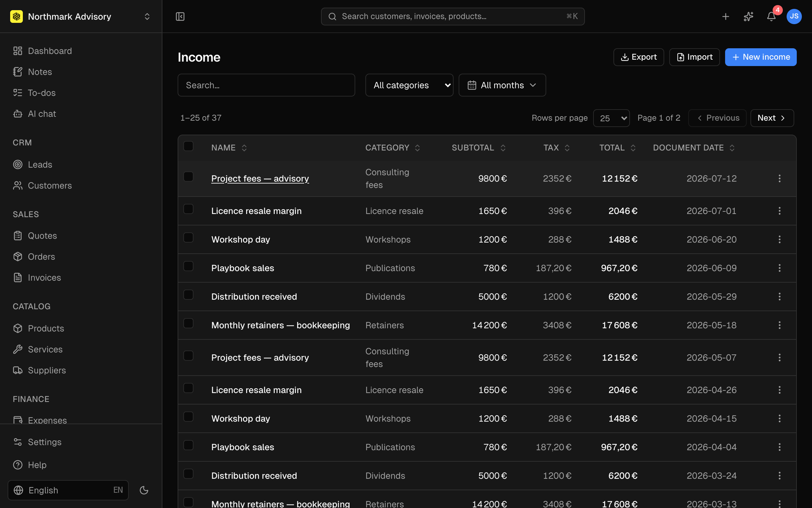Open row actions for Project fees 2026-07-12

pyautogui.click(x=779, y=178)
